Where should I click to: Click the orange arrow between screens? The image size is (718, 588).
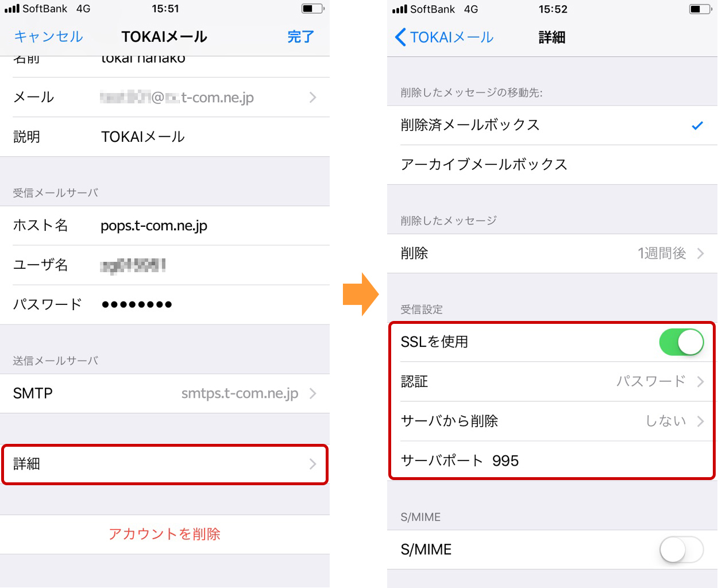(x=361, y=294)
